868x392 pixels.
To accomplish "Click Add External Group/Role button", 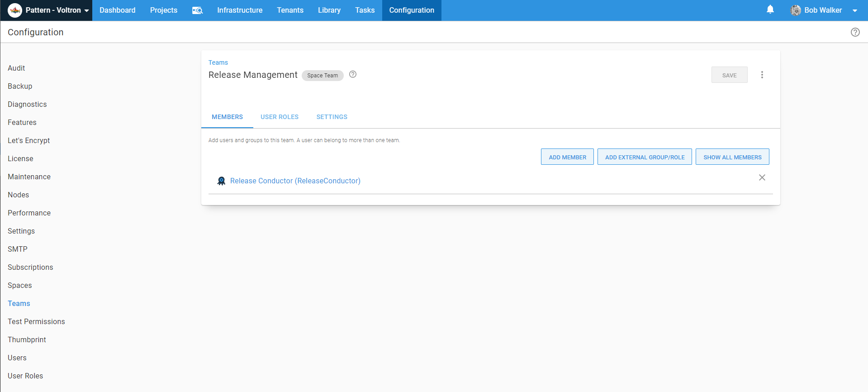I will (645, 157).
